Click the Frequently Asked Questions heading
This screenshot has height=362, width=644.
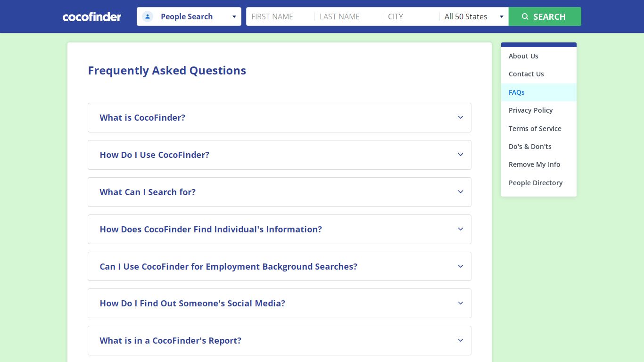coord(167,71)
